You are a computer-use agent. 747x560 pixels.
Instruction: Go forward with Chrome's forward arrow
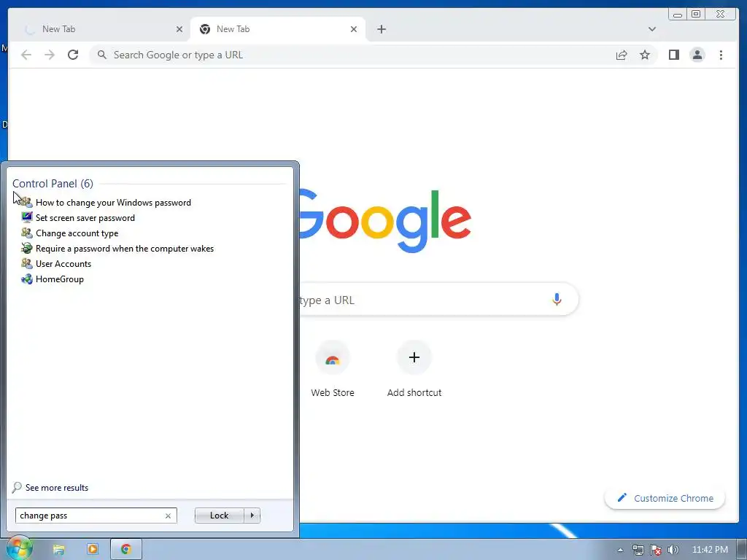point(50,55)
